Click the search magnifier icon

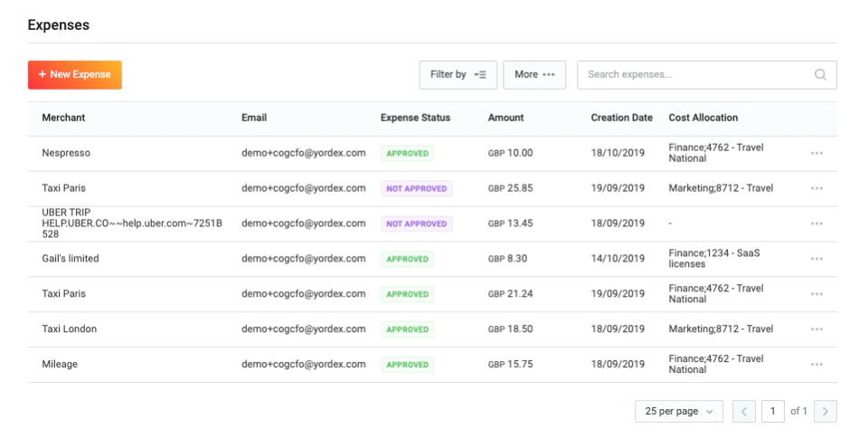tap(820, 75)
